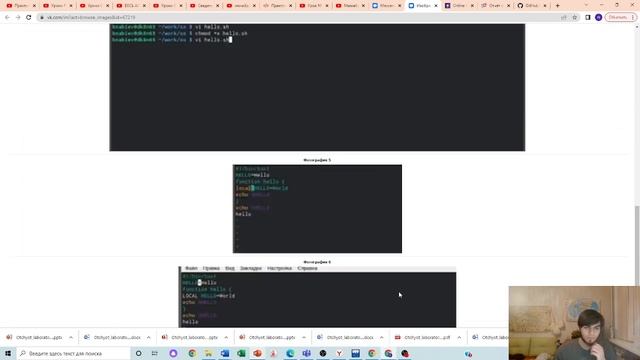Expand options for the pdf download
This screenshot has height=360, width=640.
point(459,338)
